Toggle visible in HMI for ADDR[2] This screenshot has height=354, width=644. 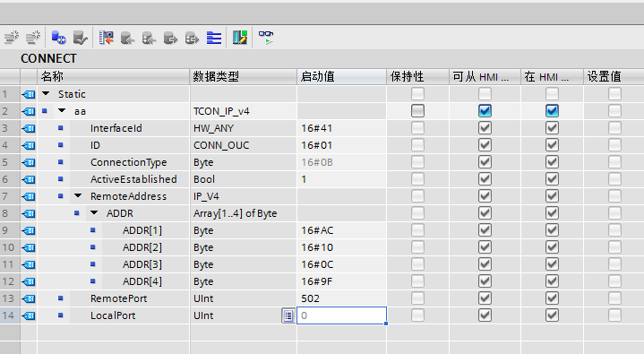pos(552,247)
